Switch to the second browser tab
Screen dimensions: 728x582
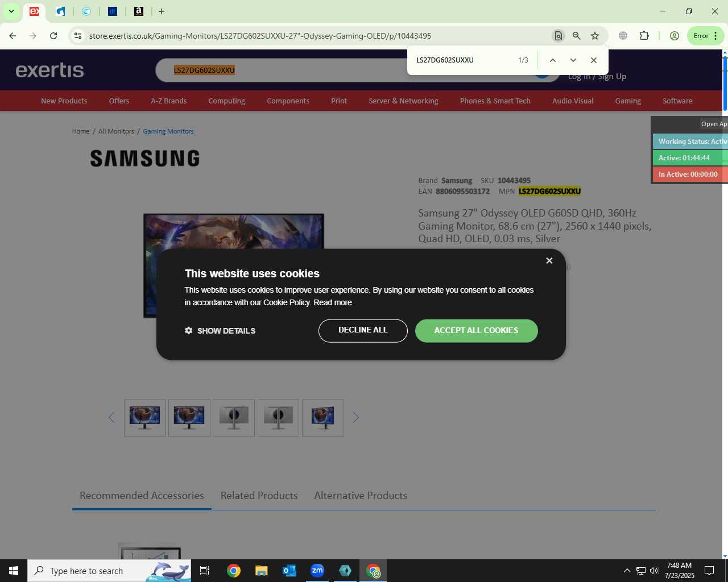click(60, 11)
